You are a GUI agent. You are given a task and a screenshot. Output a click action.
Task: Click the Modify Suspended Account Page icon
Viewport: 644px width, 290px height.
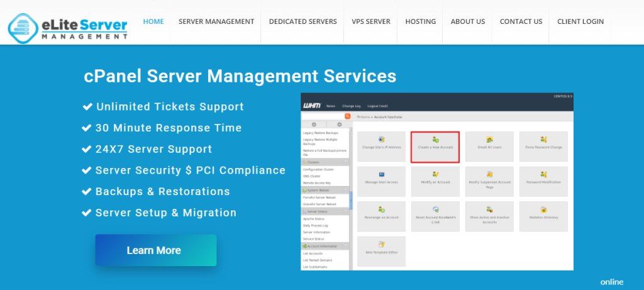pyautogui.click(x=489, y=175)
